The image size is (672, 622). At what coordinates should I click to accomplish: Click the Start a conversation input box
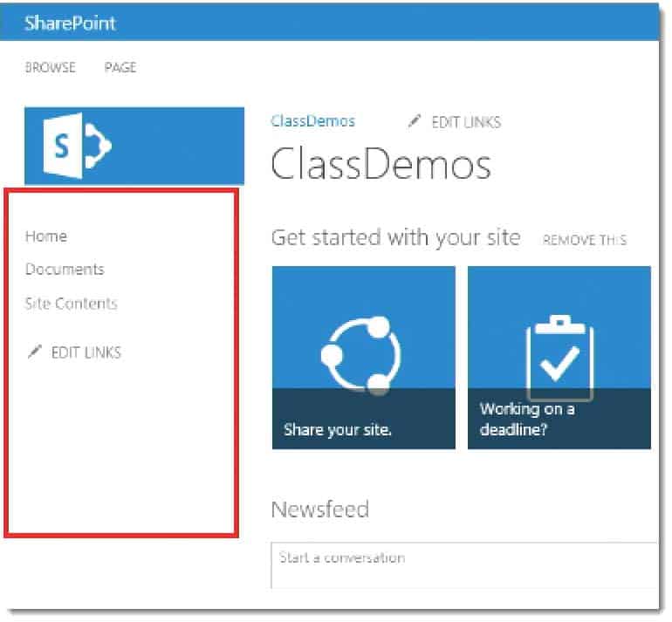tap(464, 565)
